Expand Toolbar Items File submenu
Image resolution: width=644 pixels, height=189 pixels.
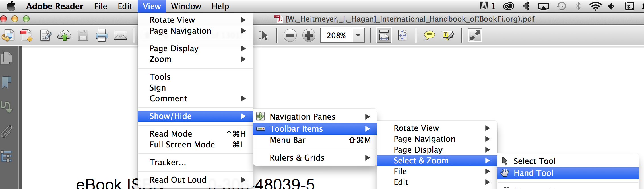click(437, 171)
